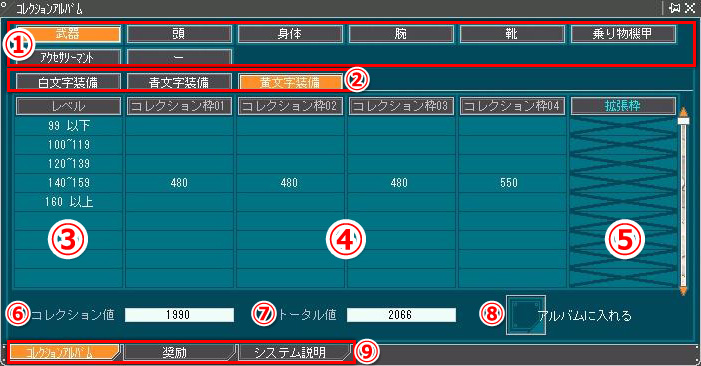
Task: Click the 550 value in コレクション枠04
Action: [509, 183]
